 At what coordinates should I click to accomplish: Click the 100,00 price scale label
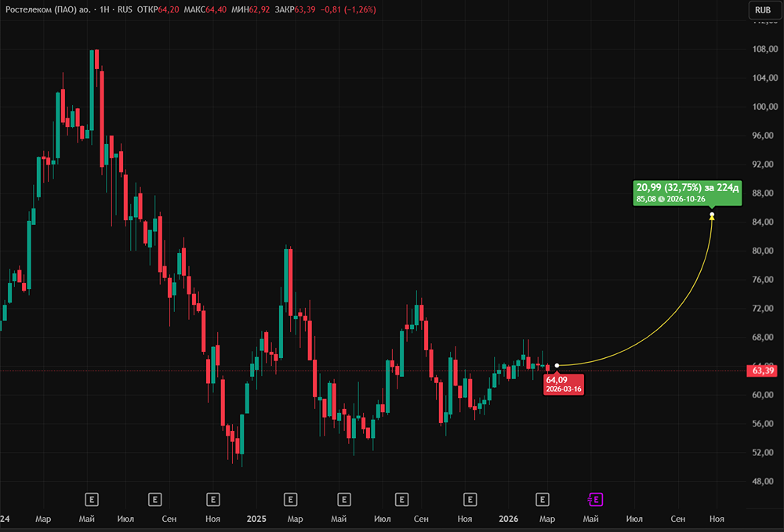(x=765, y=107)
